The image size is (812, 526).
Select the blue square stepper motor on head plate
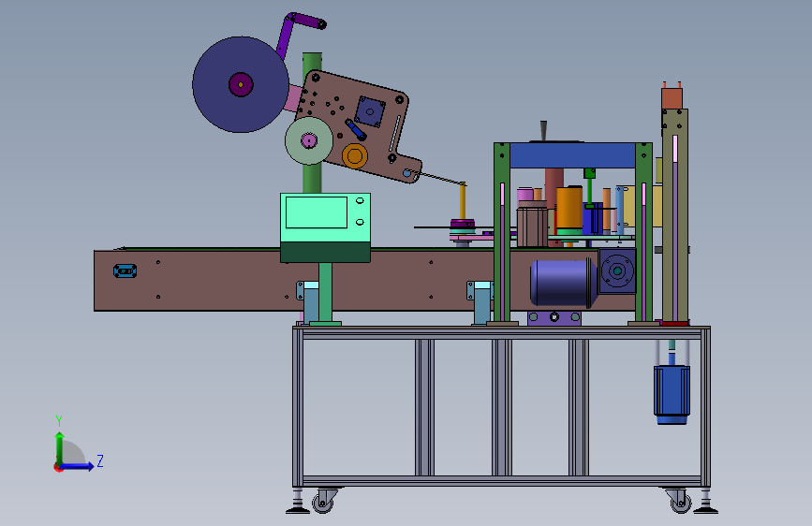click(x=370, y=111)
